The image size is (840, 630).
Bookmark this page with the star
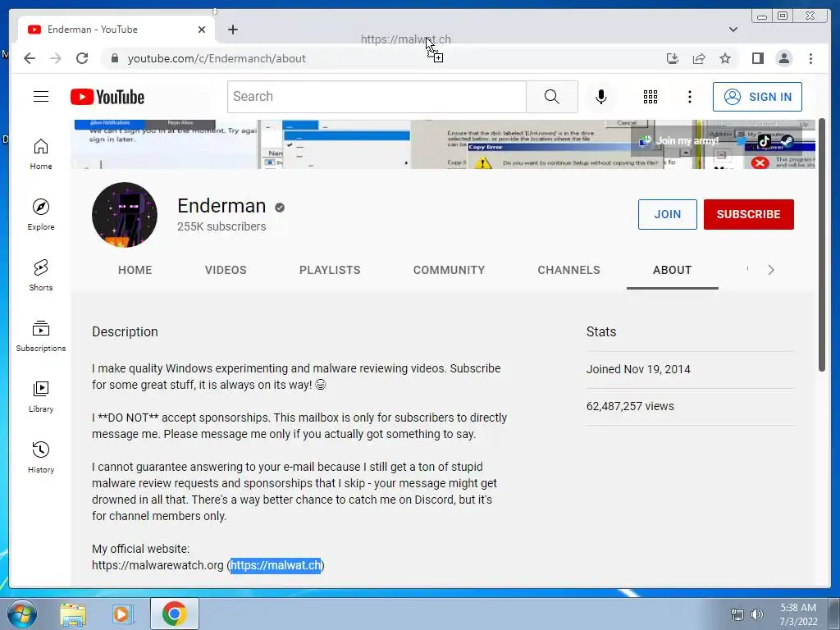click(725, 58)
